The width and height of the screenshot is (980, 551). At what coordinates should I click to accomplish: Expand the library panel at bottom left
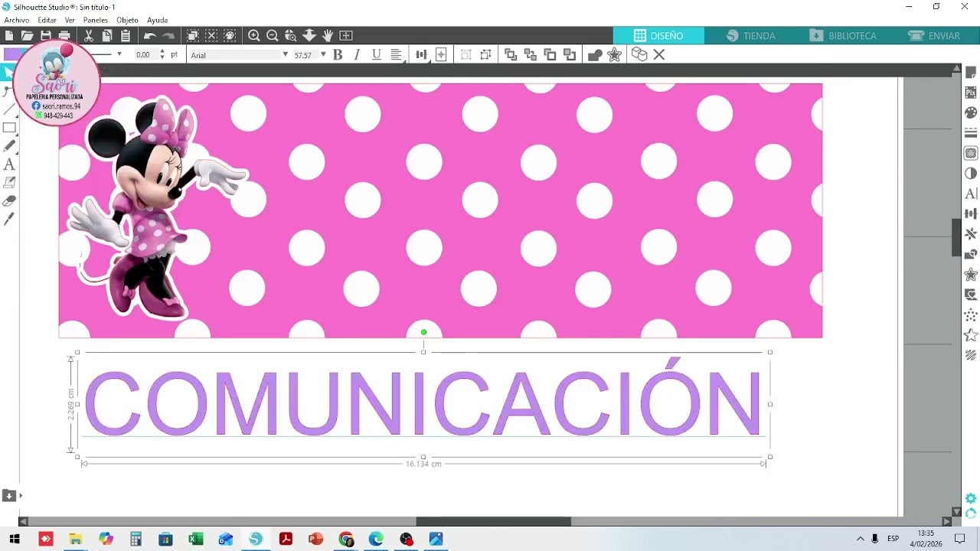click(9, 495)
